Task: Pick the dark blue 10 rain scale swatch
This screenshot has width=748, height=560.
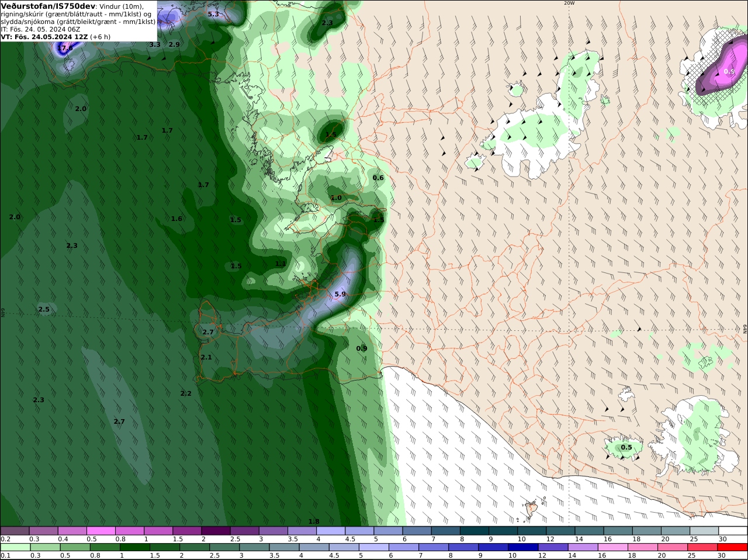Action: 523,547
